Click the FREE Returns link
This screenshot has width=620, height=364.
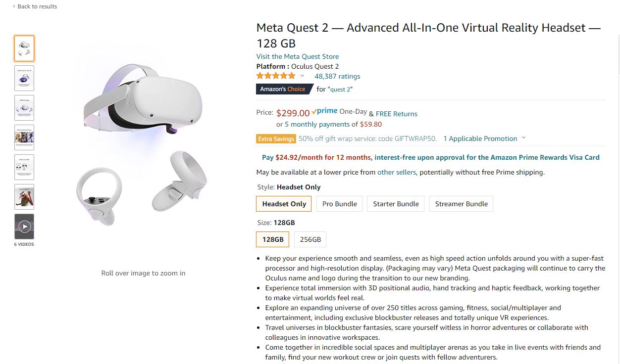click(396, 114)
